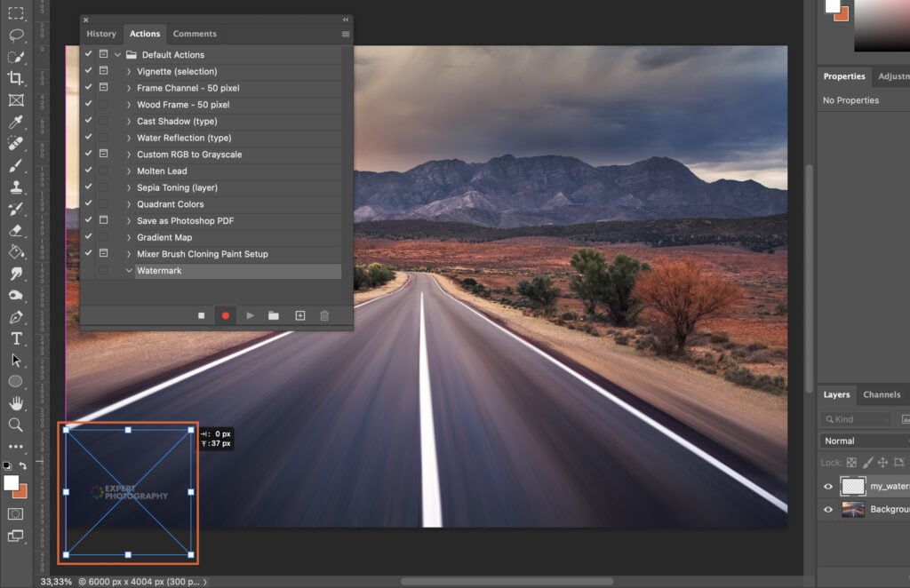
Task: Select the Lasso tool
Action: click(18, 36)
